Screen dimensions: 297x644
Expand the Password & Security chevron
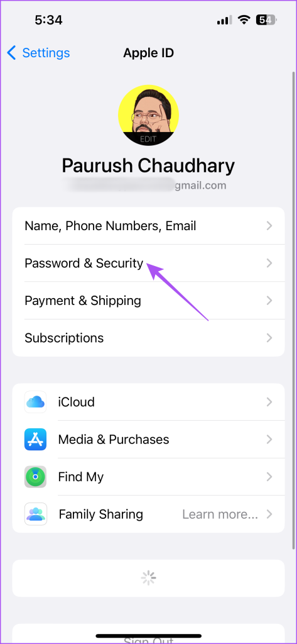269,263
